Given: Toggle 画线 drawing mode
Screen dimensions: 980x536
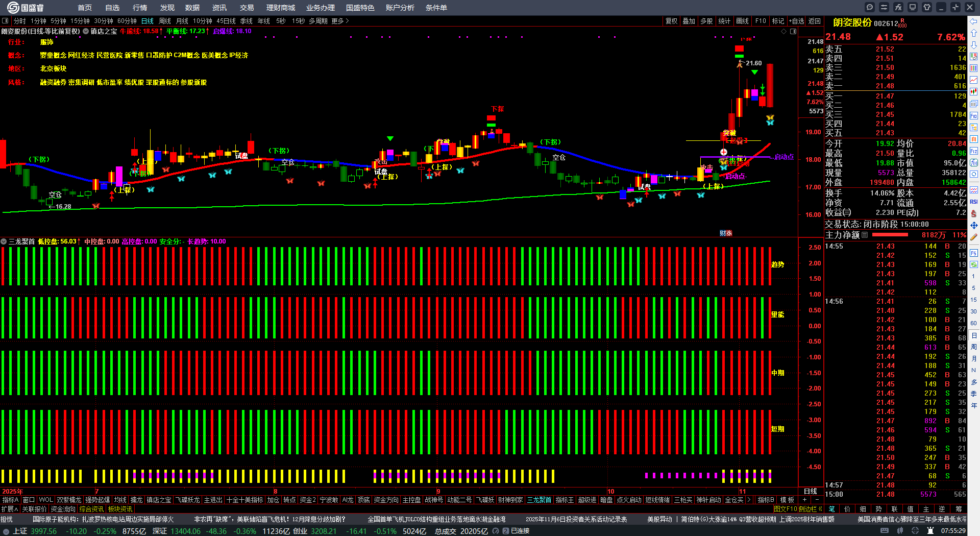Looking at the screenshot, I should (x=742, y=21).
